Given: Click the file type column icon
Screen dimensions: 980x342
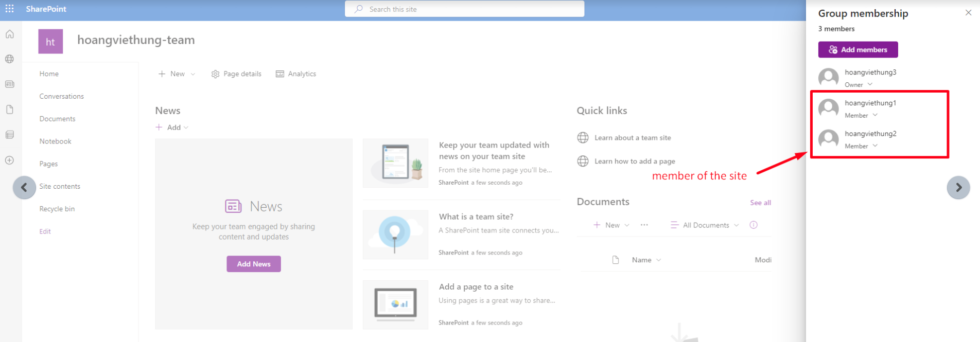Looking at the screenshot, I should (x=616, y=260).
